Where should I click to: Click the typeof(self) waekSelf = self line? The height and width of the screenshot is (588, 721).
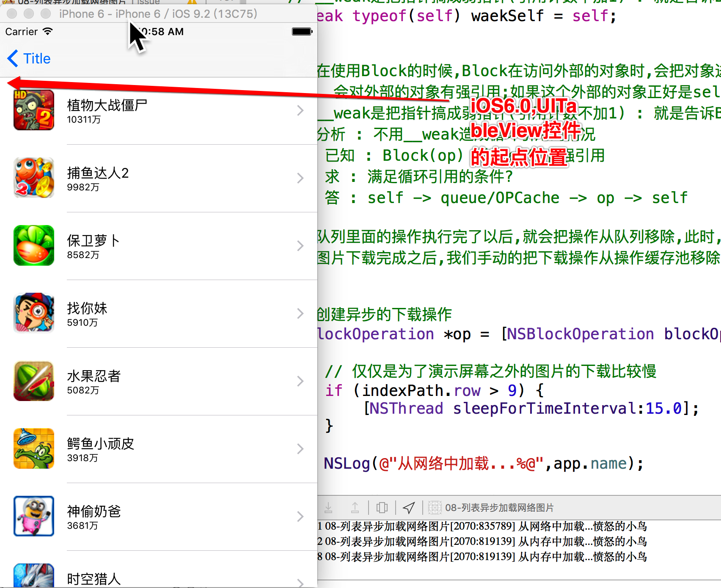(467, 16)
